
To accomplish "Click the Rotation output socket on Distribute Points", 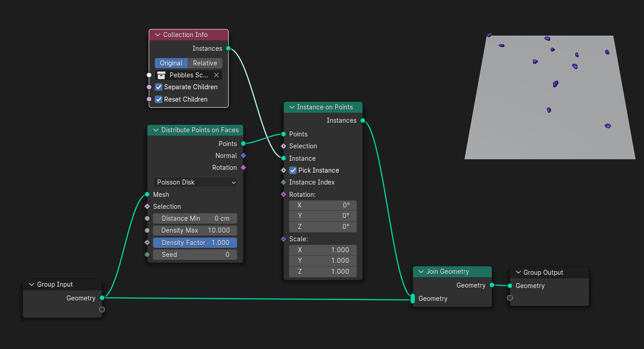I will pyautogui.click(x=243, y=168).
